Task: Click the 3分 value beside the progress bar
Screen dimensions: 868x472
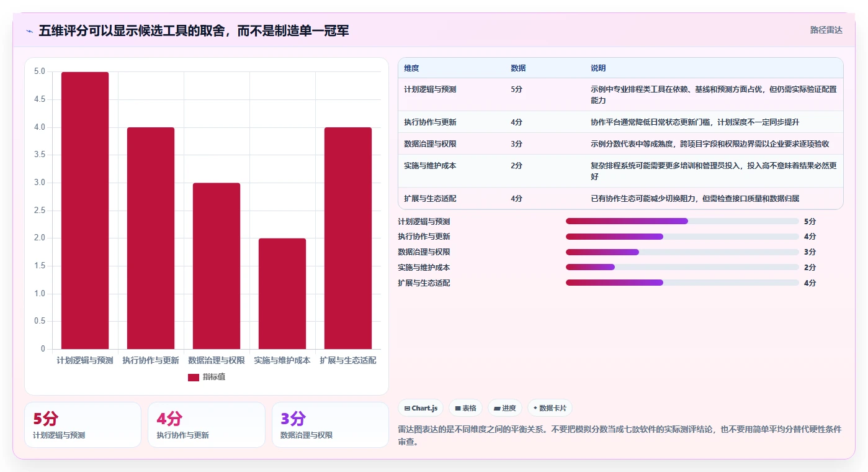Action: click(810, 252)
